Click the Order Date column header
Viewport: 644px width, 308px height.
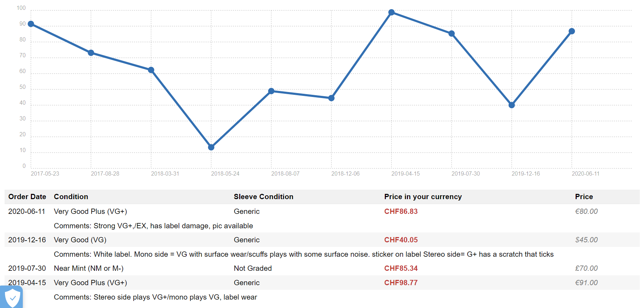tap(27, 197)
